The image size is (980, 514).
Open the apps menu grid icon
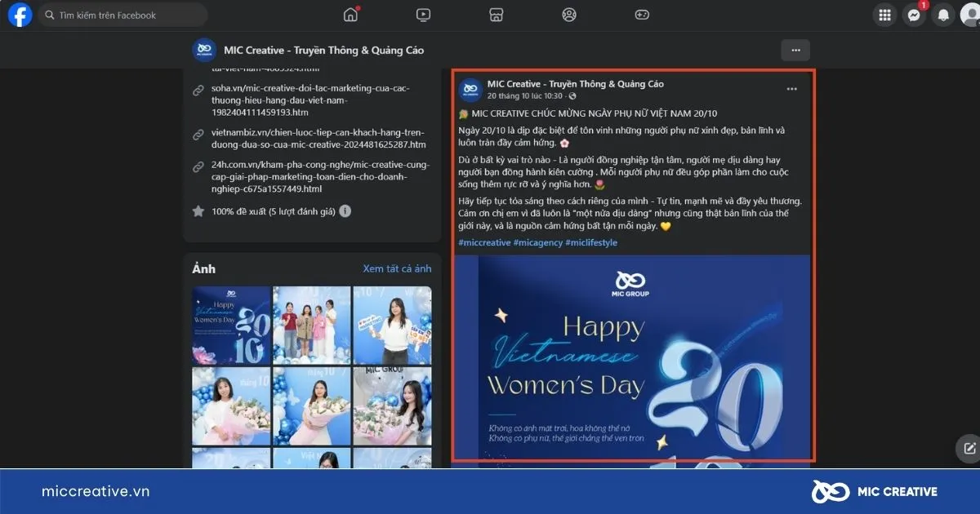tap(884, 15)
